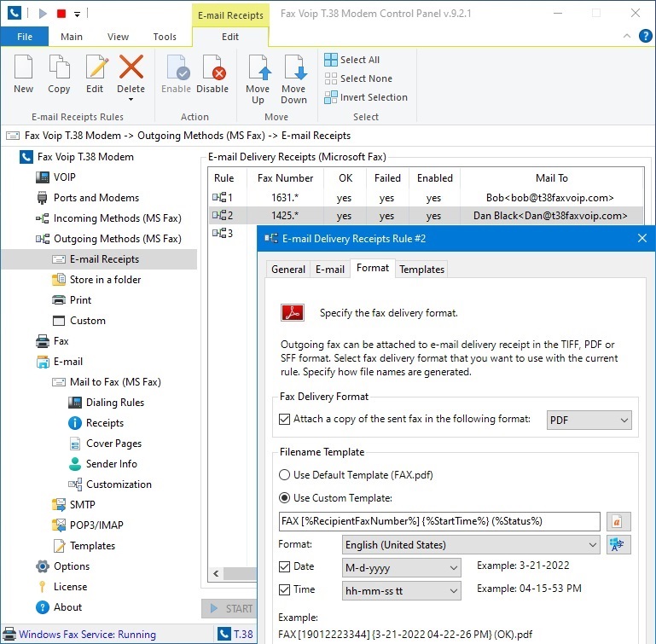Edit the selected rule
This screenshot has width=656, height=644.
click(95, 74)
